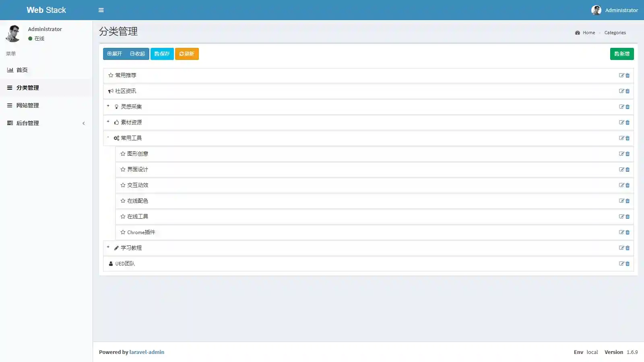Select the UED团队 category row label

pos(125,263)
